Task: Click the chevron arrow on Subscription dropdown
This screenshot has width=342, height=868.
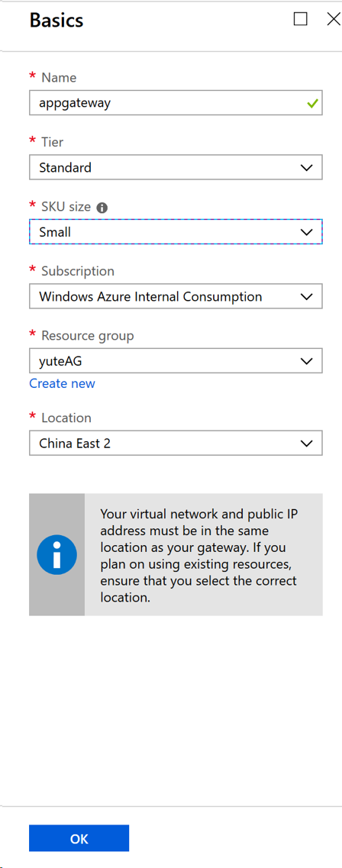Action: point(307,297)
